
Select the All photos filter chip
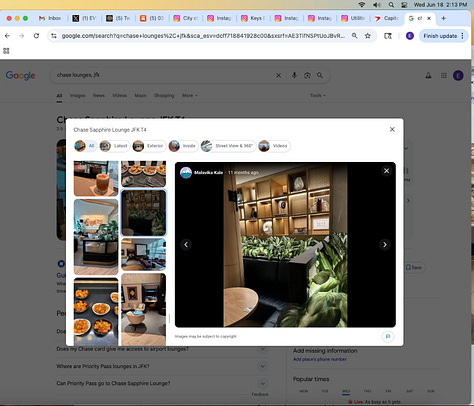pyautogui.click(x=85, y=146)
